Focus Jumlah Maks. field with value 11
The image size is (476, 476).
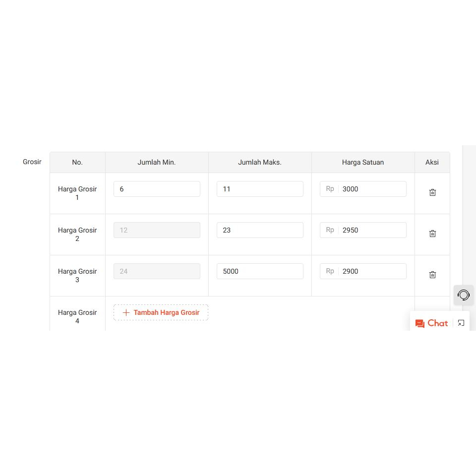(x=260, y=189)
